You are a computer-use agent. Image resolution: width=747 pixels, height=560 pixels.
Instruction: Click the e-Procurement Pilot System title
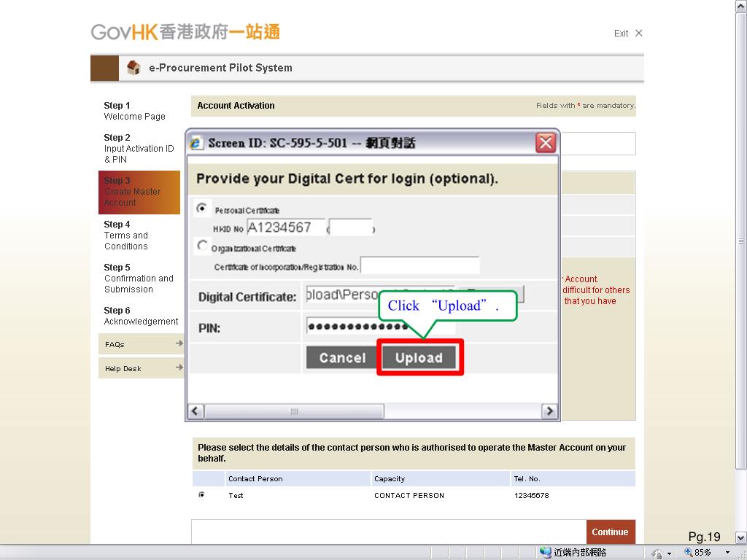click(220, 68)
